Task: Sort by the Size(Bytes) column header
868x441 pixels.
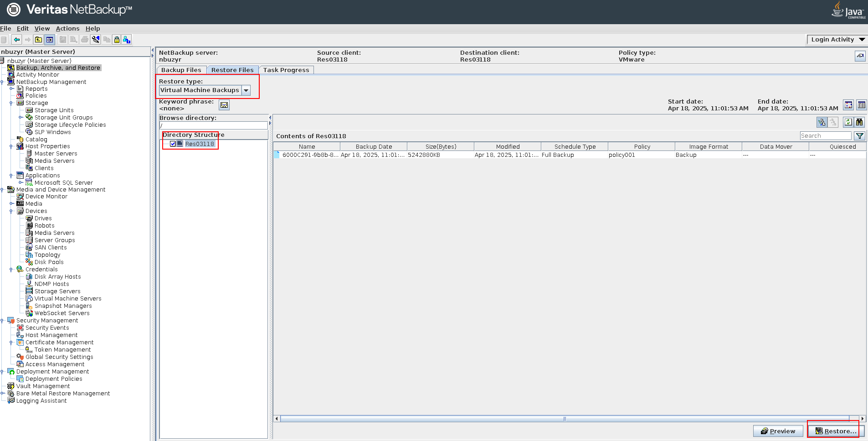Action: [441, 146]
